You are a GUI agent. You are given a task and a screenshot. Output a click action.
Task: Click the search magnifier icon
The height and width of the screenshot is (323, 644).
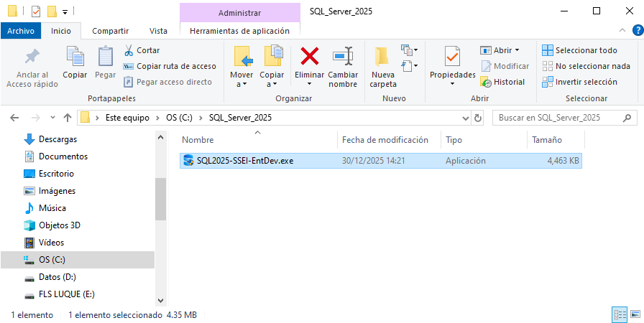[627, 118]
